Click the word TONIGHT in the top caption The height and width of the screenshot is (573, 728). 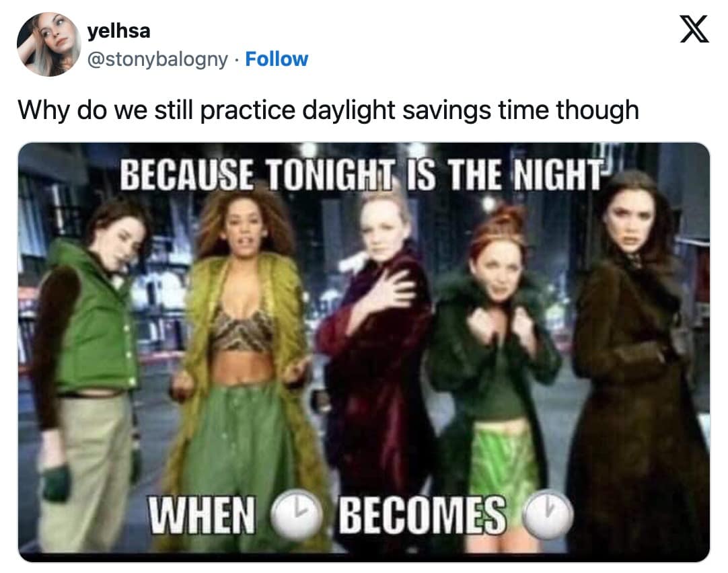pos(331,175)
